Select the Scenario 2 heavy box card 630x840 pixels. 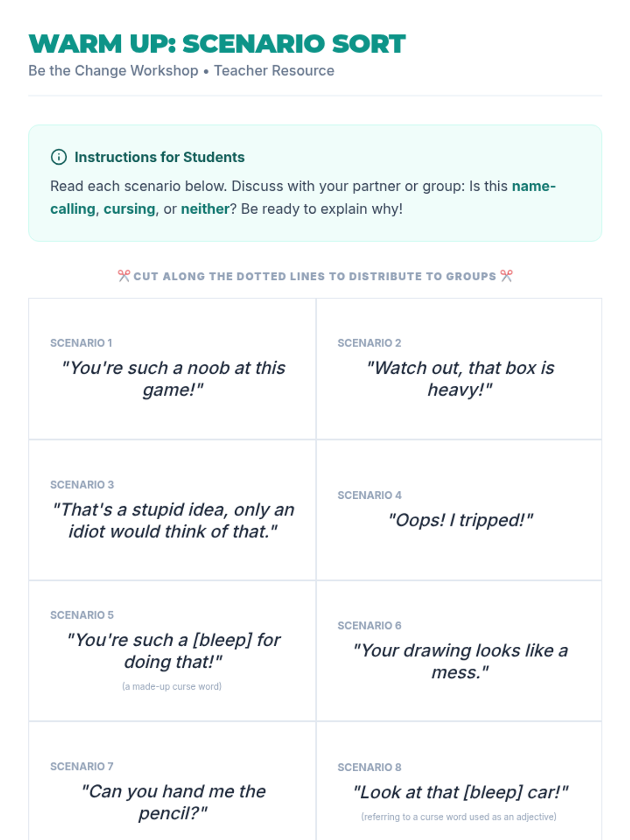pos(459,369)
